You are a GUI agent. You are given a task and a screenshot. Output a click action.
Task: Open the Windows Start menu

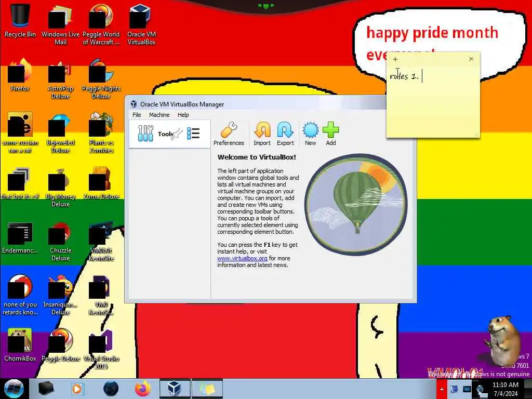coord(14,389)
